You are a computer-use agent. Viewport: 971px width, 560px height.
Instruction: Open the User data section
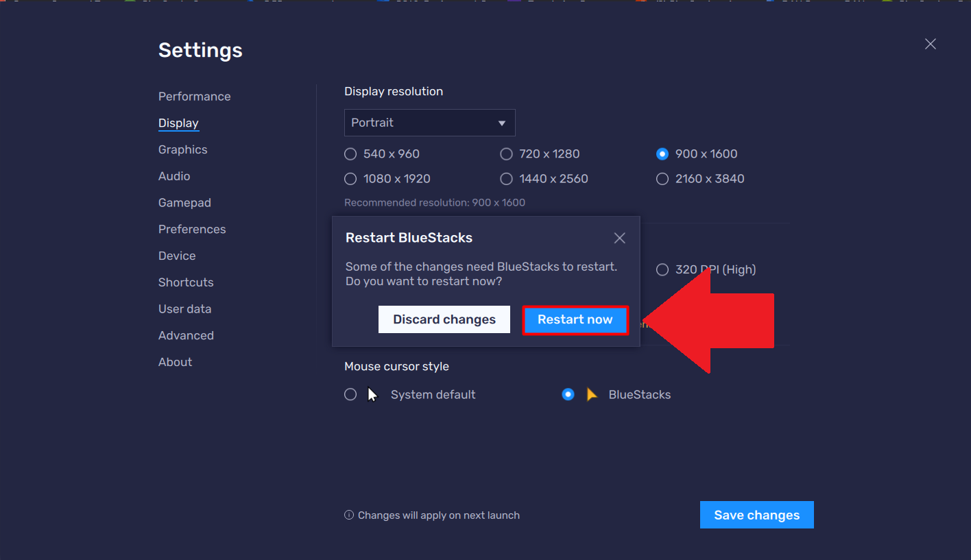coord(184,309)
